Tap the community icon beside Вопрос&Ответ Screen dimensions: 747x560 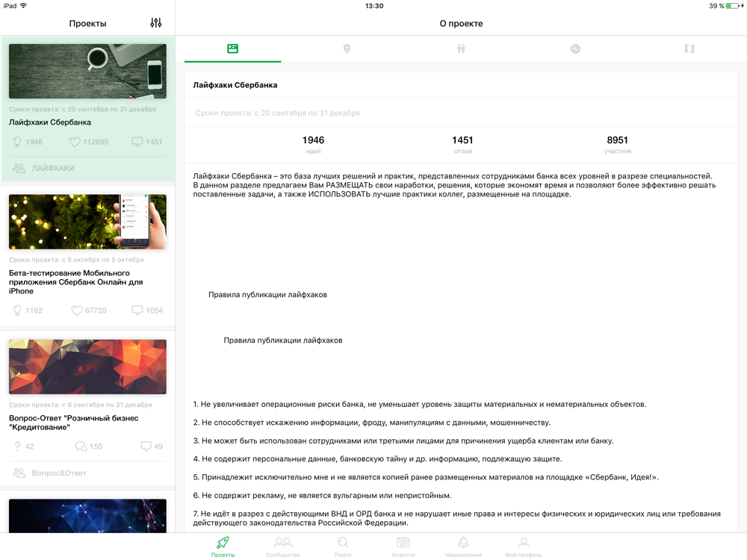(19, 473)
